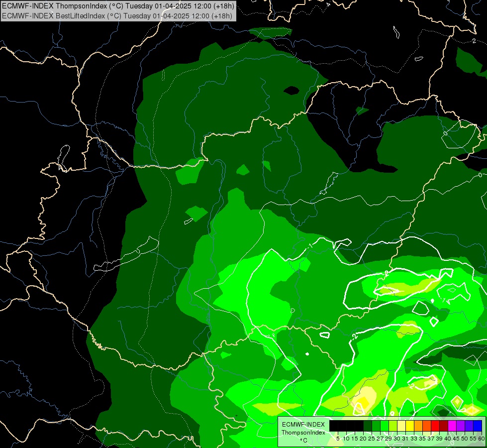The height and width of the screenshot is (448, 487).
Task: Pick the yellow-green 29–30 legend swatch
Action: pyautogui.click(x=393, y=426)
